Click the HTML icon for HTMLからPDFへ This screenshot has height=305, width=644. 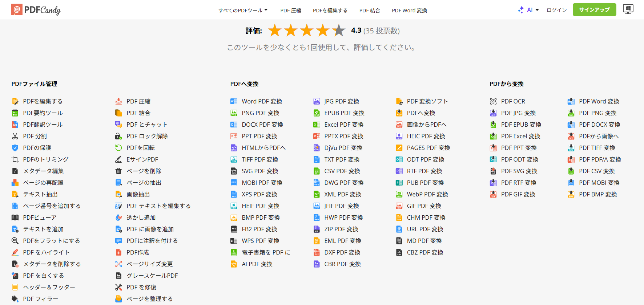coord(234,148)
